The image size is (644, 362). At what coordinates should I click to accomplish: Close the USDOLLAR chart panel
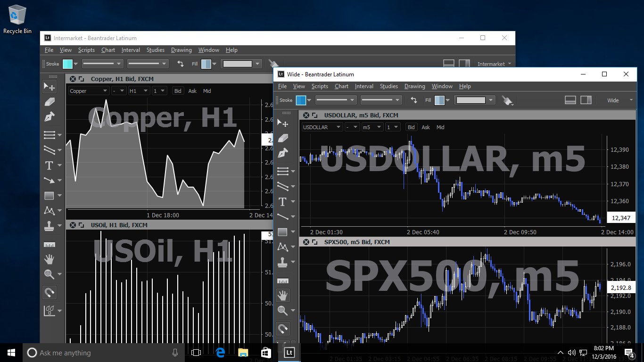tap(306, 115)
